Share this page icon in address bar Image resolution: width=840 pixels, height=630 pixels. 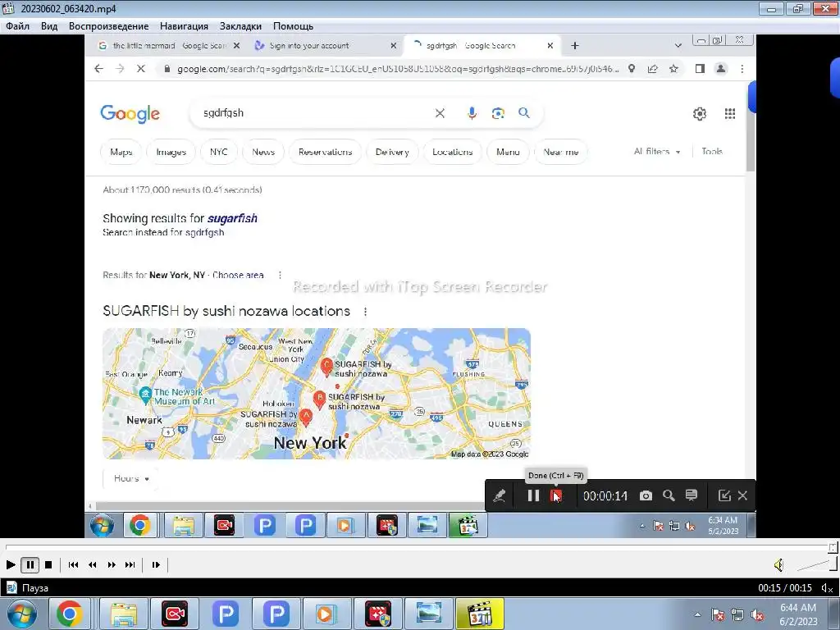[652, 69]
